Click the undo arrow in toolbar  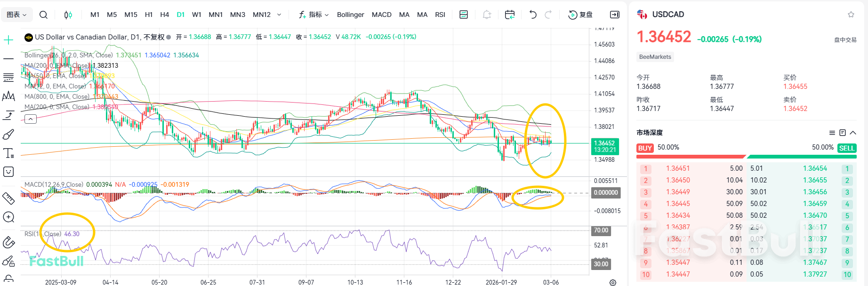[x=533, y=15]
